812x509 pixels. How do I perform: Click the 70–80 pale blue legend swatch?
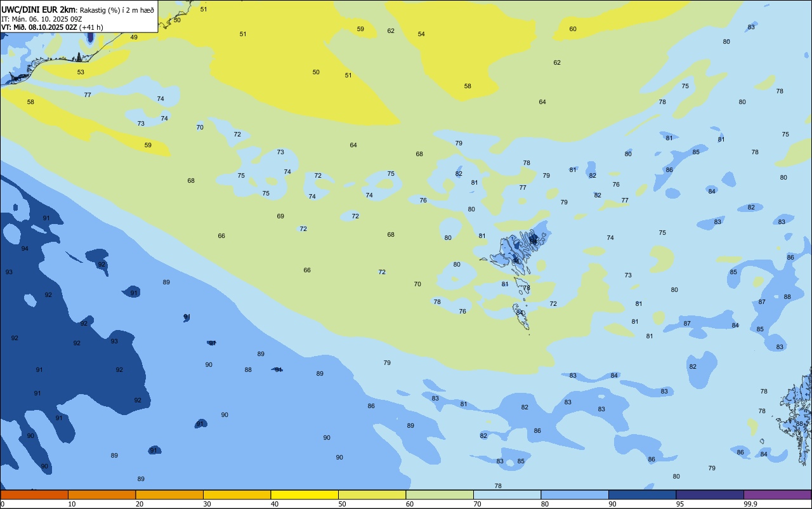507,494
